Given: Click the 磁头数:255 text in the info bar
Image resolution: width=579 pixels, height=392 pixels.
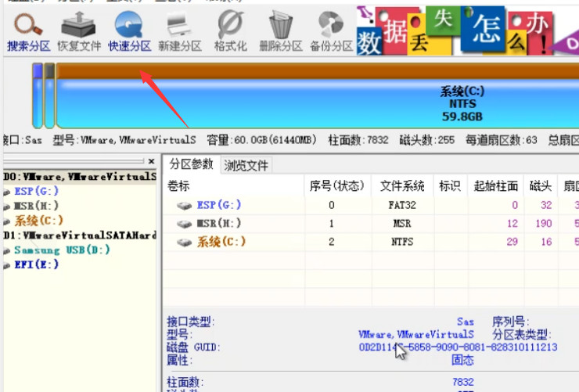Looking at the screenshot, I should 427,140.
